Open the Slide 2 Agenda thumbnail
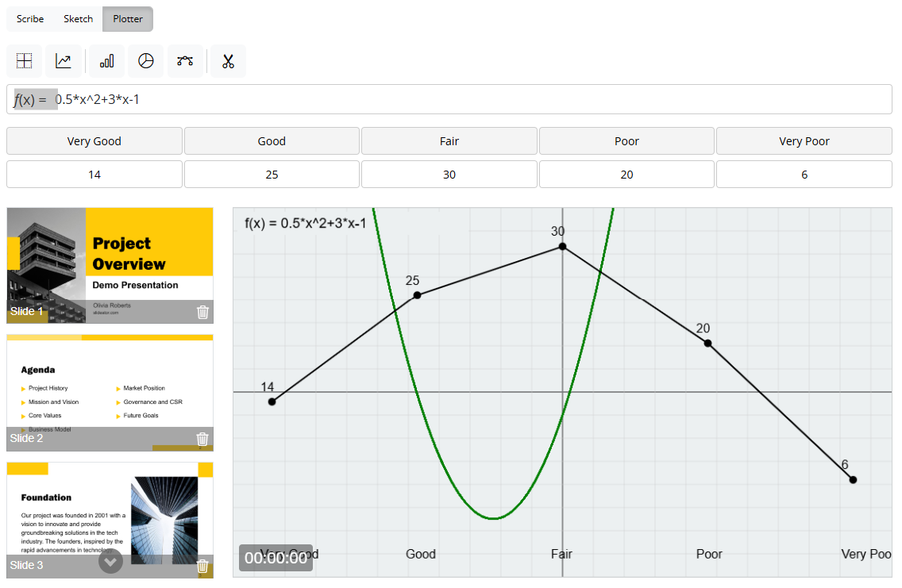 click(110, 393)
